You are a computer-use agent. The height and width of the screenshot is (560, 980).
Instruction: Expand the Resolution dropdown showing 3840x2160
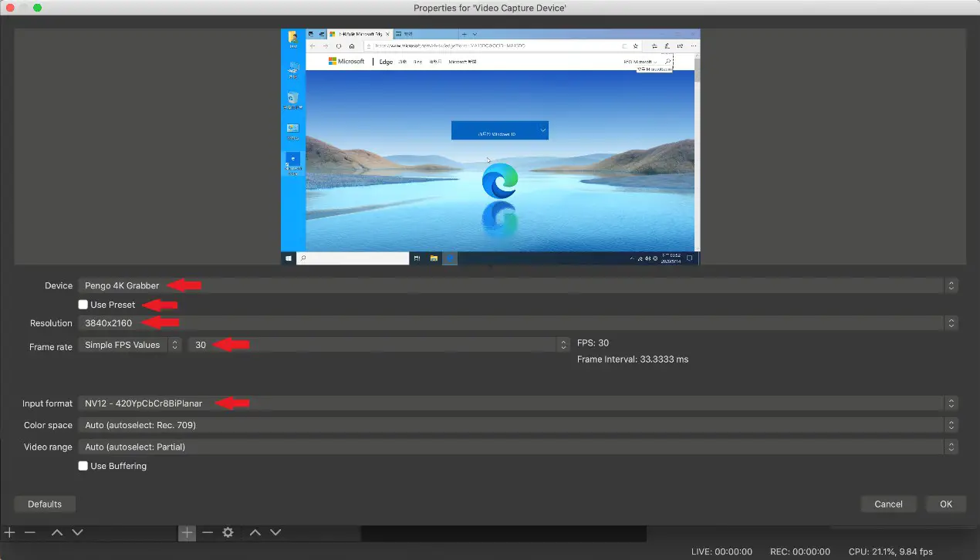point(518,323)
